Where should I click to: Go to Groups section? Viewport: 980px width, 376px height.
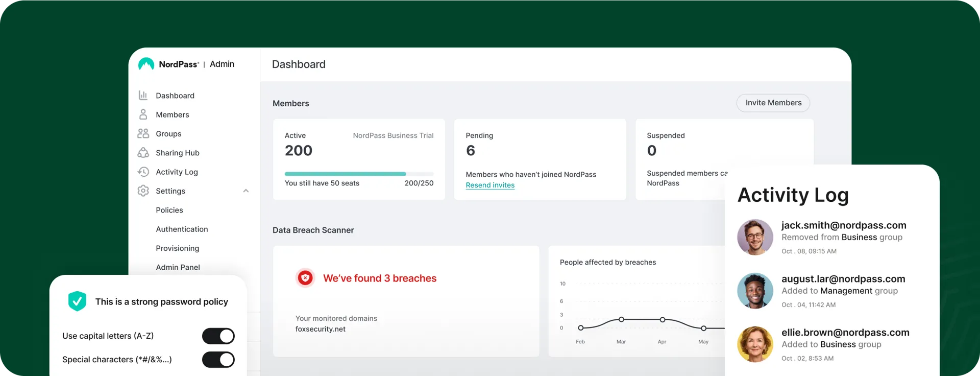click(168, 134)
